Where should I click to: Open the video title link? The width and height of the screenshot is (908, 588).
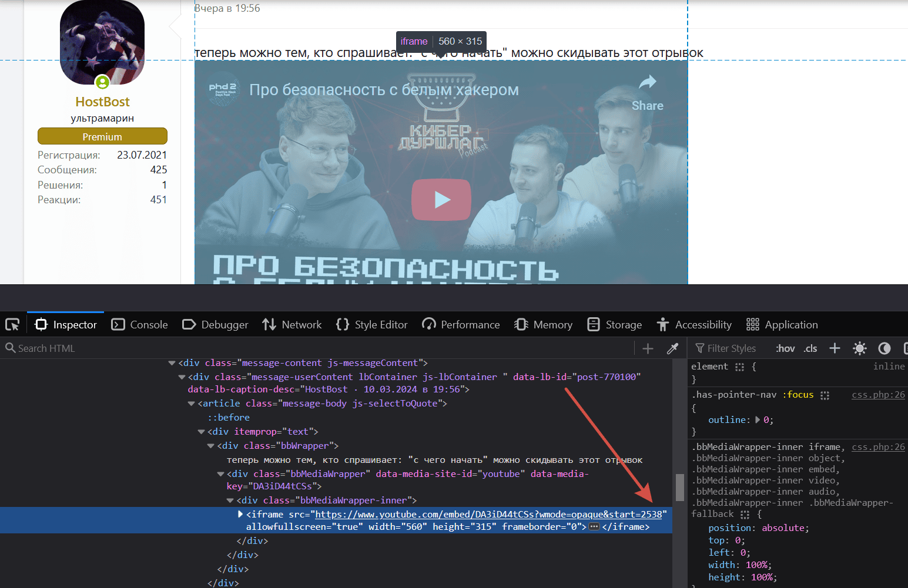384,90
